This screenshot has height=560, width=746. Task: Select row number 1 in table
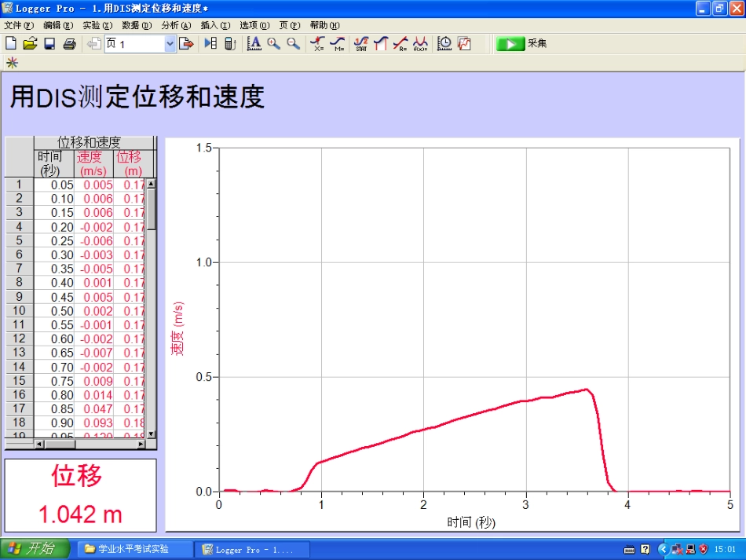pyautogui.click(x=19, y=185)
